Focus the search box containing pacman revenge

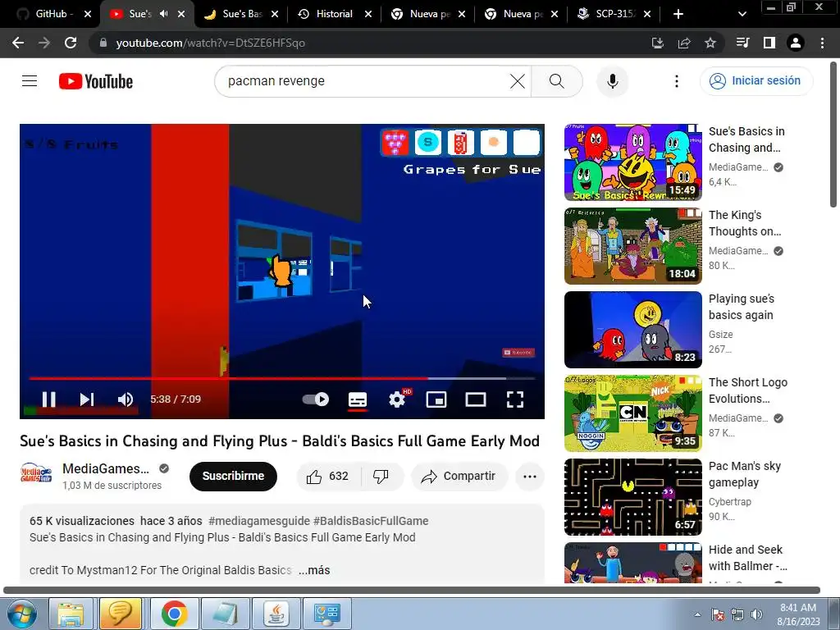[x=364, y=81]
